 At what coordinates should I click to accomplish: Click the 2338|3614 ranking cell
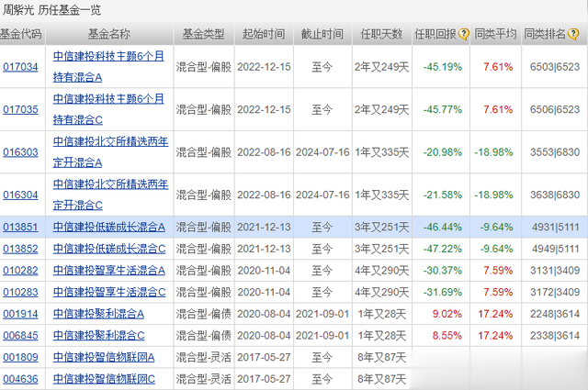[x=555, y=336]
